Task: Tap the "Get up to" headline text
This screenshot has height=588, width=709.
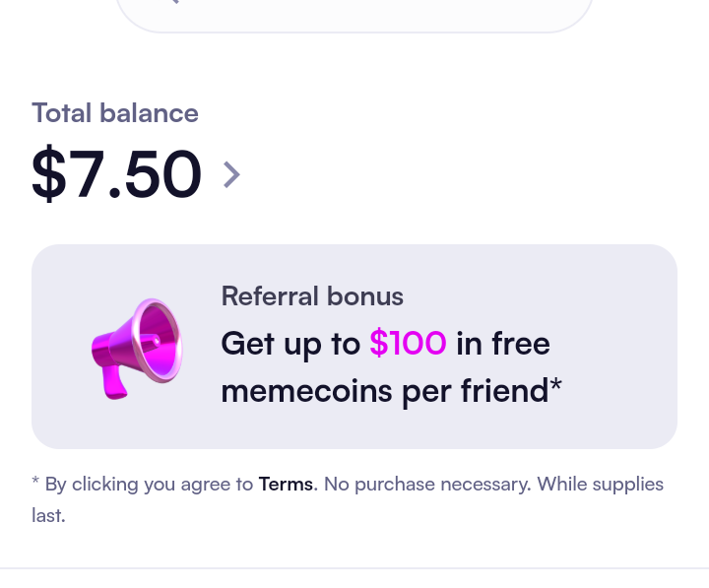Action: point(290,344)
